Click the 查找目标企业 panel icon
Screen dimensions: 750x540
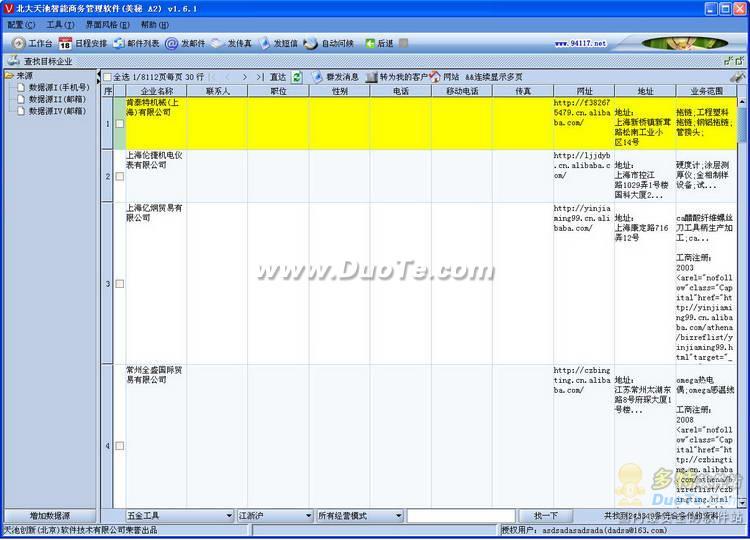[14, 61]
